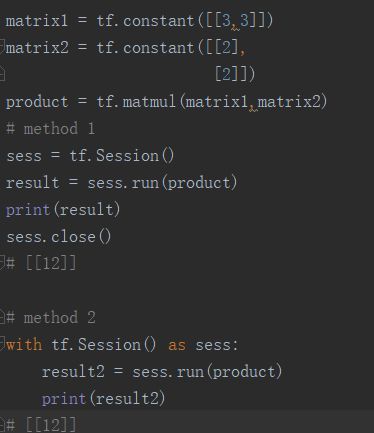Click the 'print(result)' statement
The height and width of the screenshot is (433, 374).
pos(63,210)
